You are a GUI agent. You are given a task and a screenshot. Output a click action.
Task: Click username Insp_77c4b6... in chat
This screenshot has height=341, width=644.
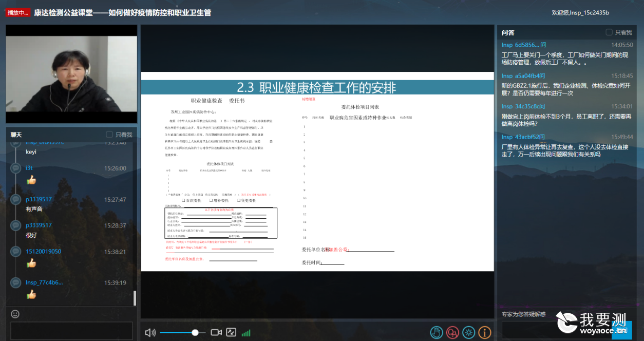point(44,282)
